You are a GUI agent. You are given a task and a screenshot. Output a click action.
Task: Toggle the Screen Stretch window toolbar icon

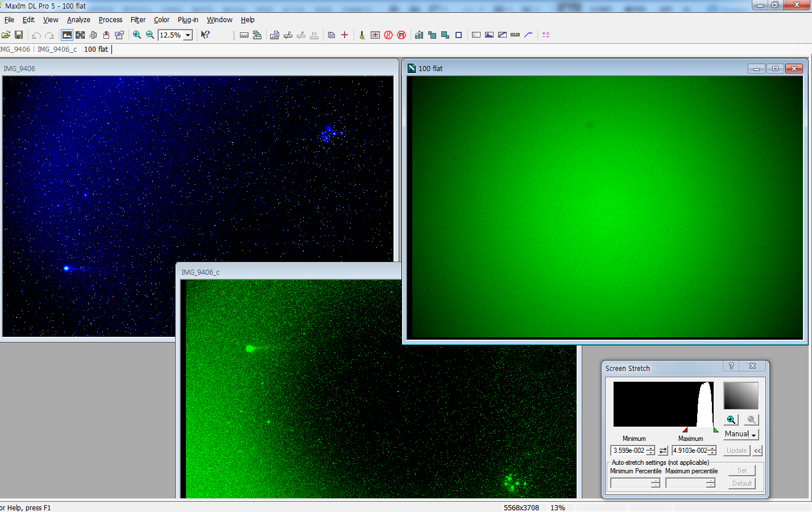coord(67,35)
